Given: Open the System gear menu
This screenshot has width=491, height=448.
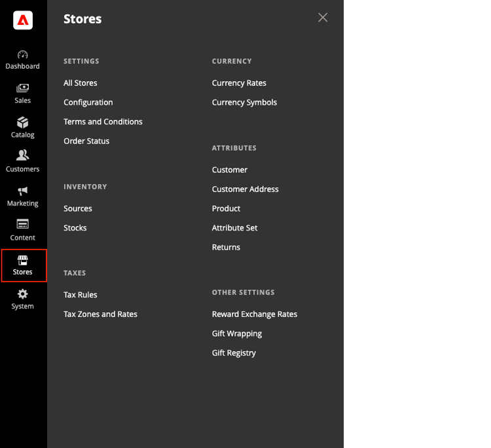Looking at the screenshot, I should (x=22, y=299).
